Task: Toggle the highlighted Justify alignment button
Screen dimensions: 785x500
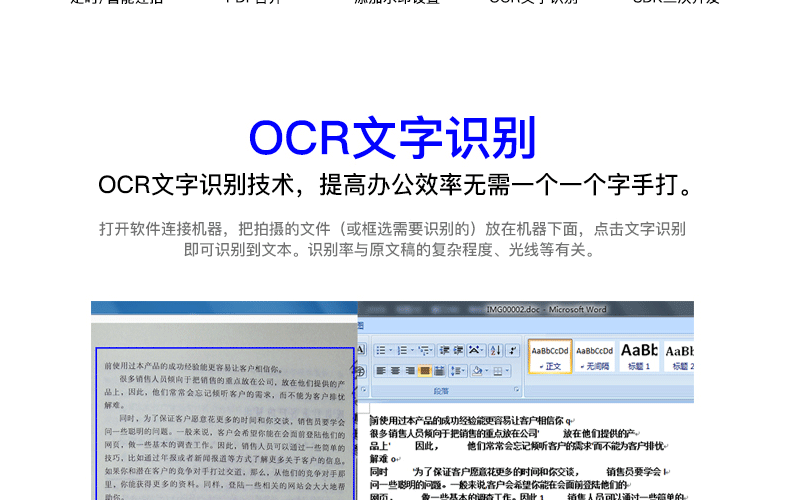Action: (424, 371)
